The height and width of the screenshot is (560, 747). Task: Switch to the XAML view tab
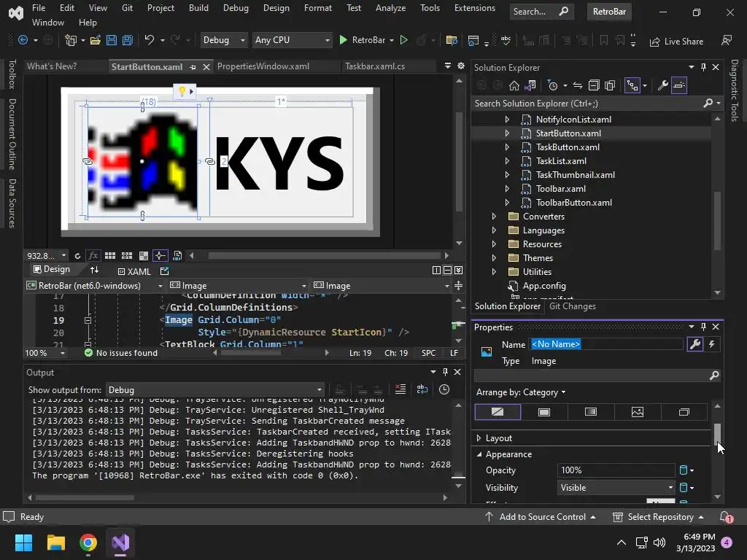click(x=134, y=271)
